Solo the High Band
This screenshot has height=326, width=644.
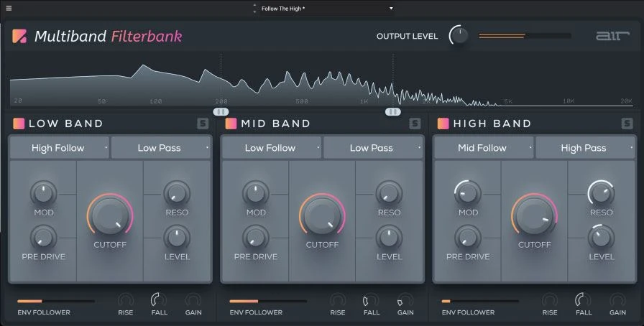627,124
